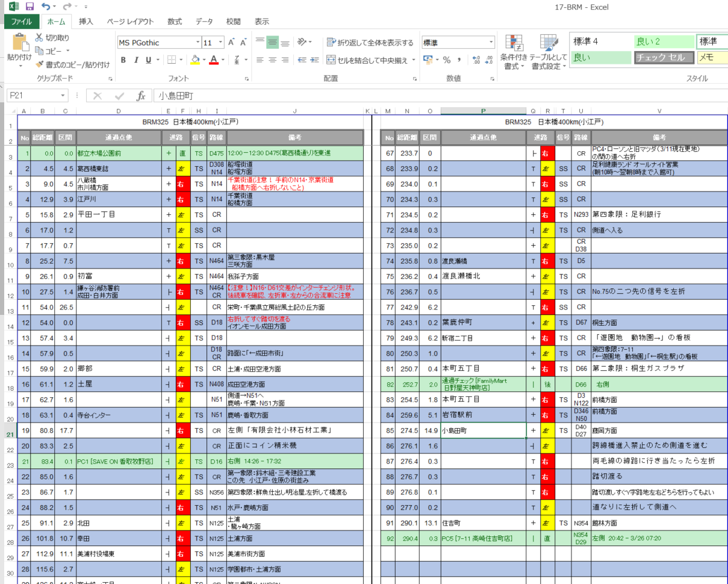Click the Format Painter brush icon
Viewport: 728px width, 584px height.
coord(40,64)
